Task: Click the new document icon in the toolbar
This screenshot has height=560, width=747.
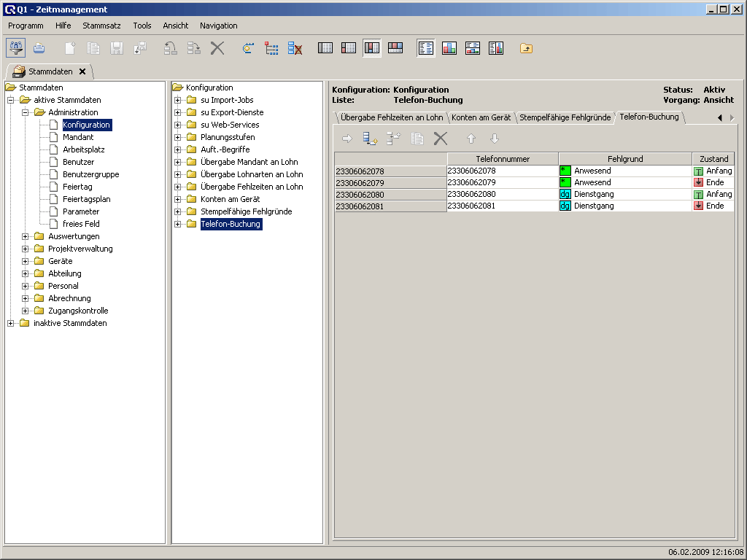Action: point(70,48)
